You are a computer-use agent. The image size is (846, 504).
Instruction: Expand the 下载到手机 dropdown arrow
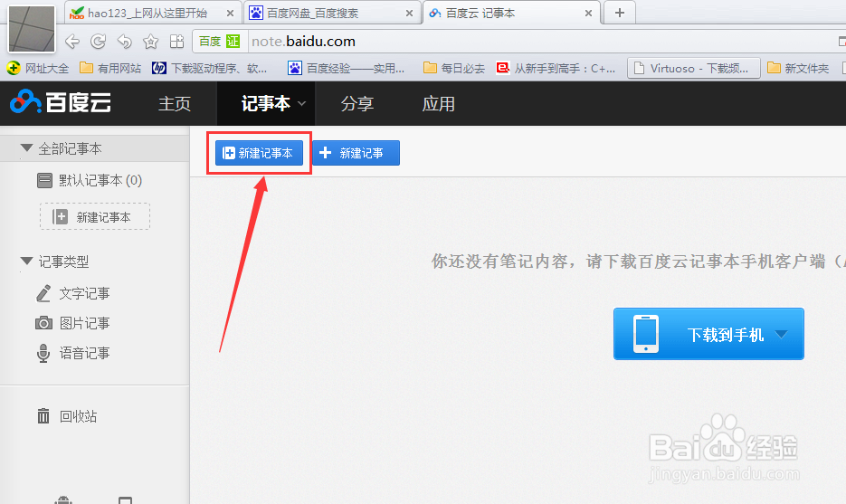click(781, 335)
